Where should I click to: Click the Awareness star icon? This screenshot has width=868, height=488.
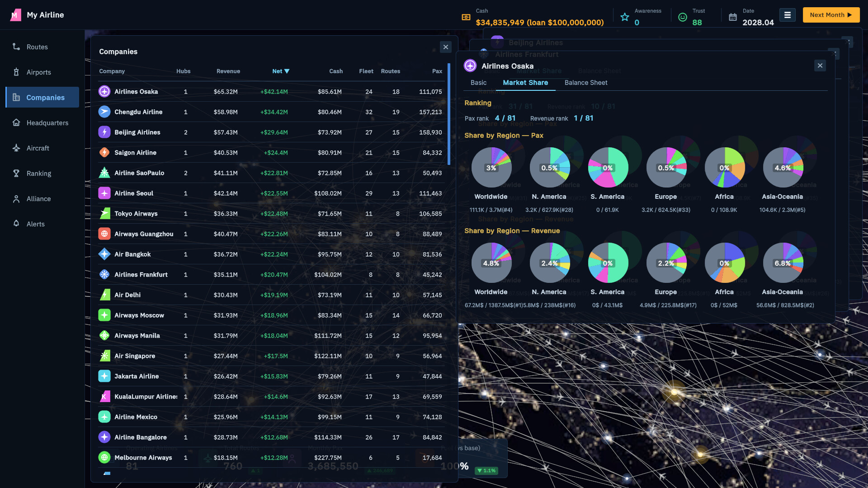click(x=625, y=17)
